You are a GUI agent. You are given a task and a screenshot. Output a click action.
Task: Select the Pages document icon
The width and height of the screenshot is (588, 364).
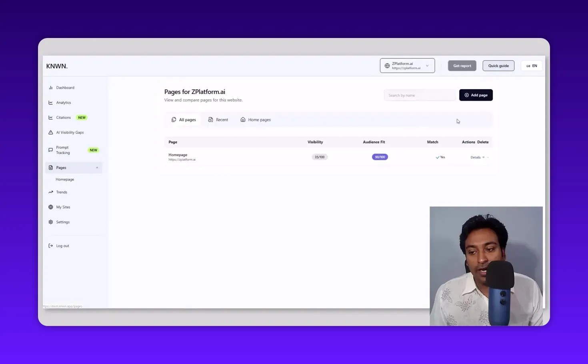point(51,167)
